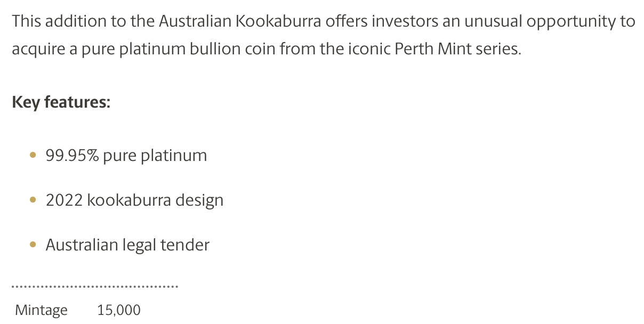Click the year "2022" in the second bullet
Viewport: 644px width, 324px height.
point(65,200)
